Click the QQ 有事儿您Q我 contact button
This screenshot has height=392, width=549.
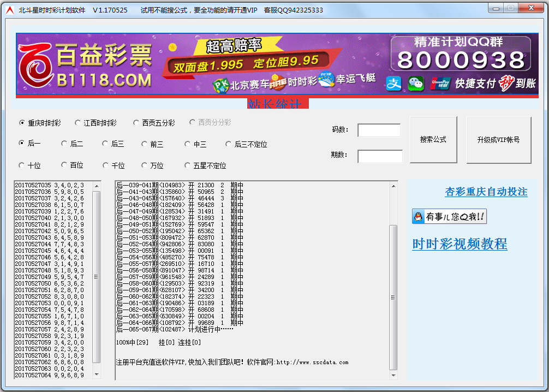[x=449, y=217]
